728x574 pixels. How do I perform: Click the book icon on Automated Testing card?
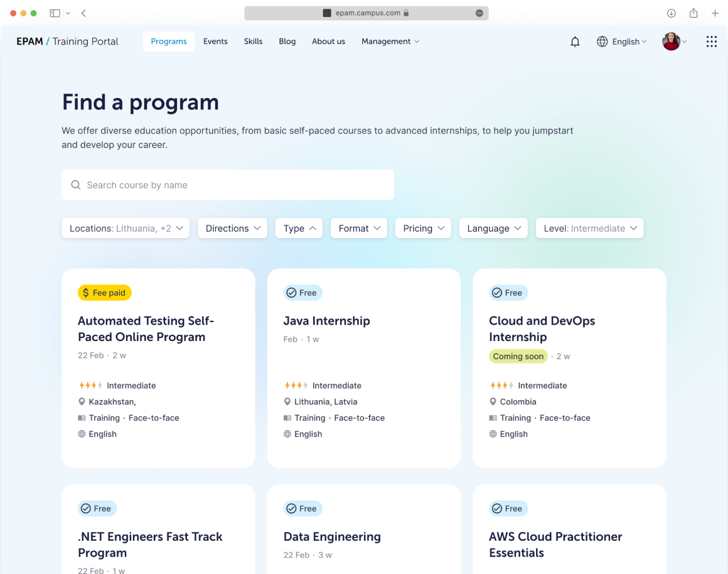click(82, 418)
